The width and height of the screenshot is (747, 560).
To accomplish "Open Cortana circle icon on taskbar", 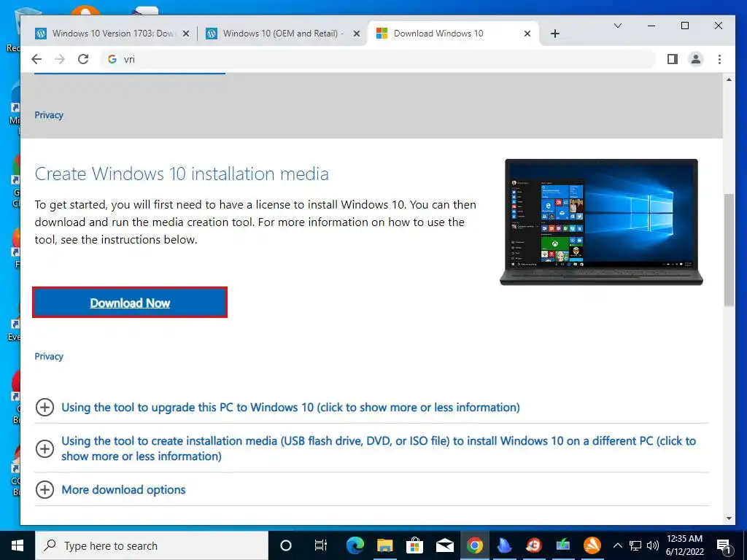I will 286,545.
